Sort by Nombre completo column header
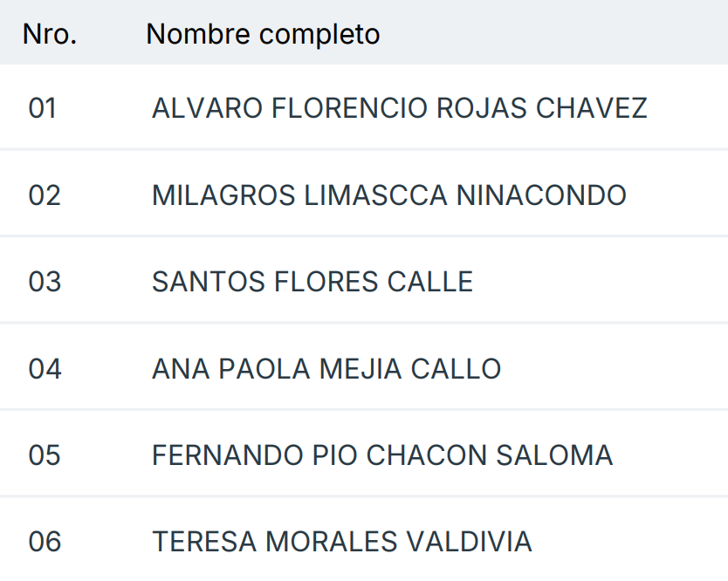The height and width of the screenshot is (581, 728). (x=263, y=34)
